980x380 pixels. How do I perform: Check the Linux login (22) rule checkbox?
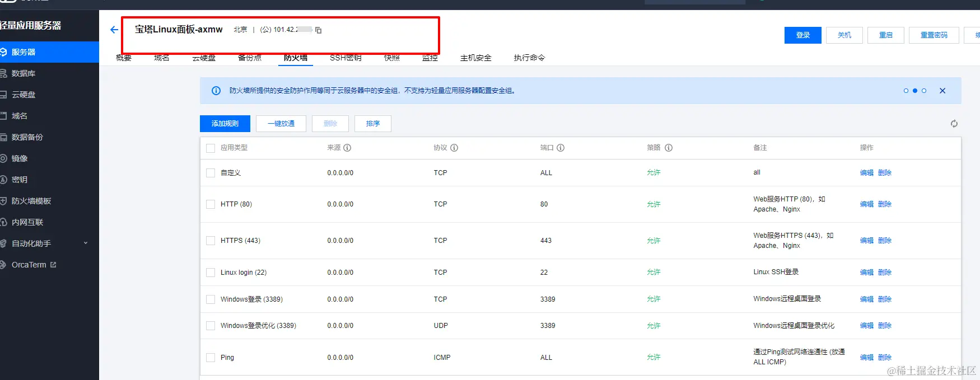pos(211,273)
